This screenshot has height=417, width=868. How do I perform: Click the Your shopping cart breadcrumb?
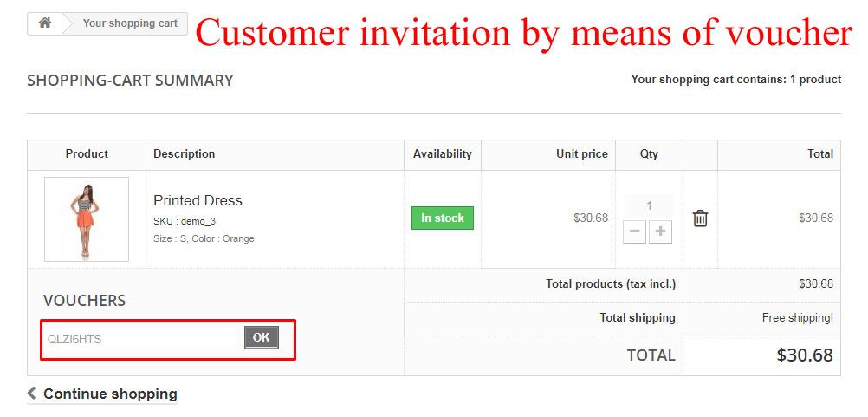coord(130,23)
